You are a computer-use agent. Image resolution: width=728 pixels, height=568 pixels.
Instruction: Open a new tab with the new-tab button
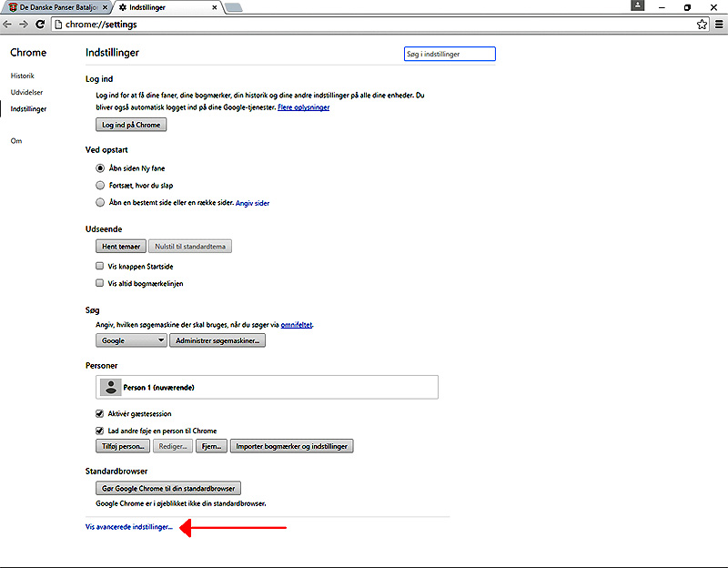click(x=233, y=7)
